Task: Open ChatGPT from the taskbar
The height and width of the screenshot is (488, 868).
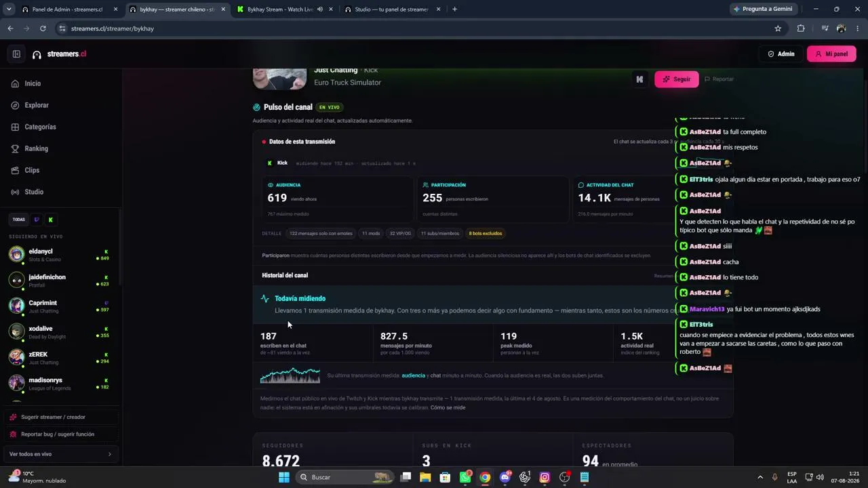Action: tap(525, 477)
